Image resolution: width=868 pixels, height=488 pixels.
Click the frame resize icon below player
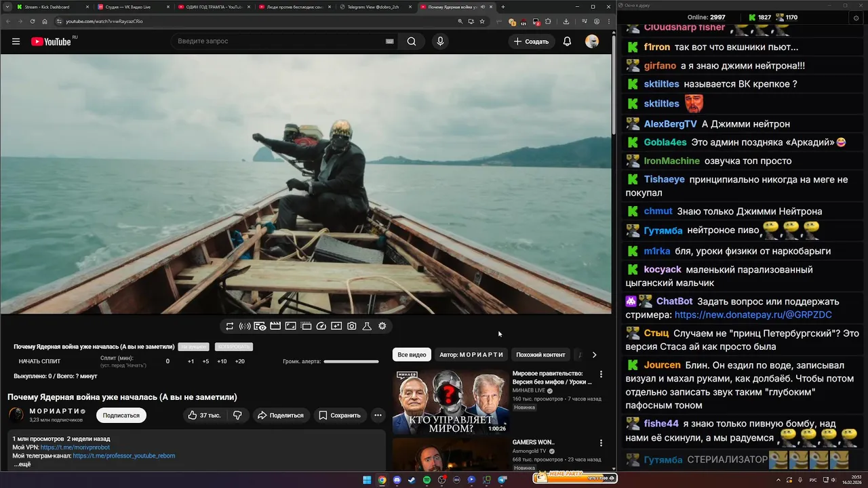click(290, 326)
